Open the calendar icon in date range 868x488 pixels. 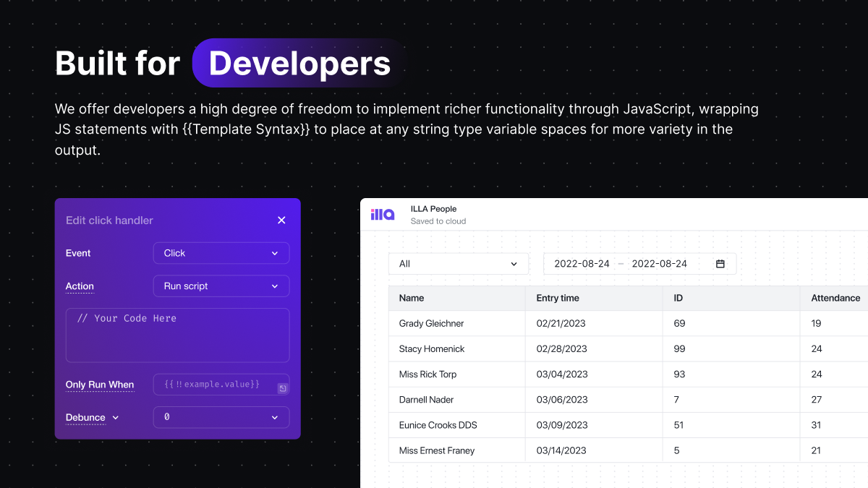pyautogui.click(x=720, y=264)
